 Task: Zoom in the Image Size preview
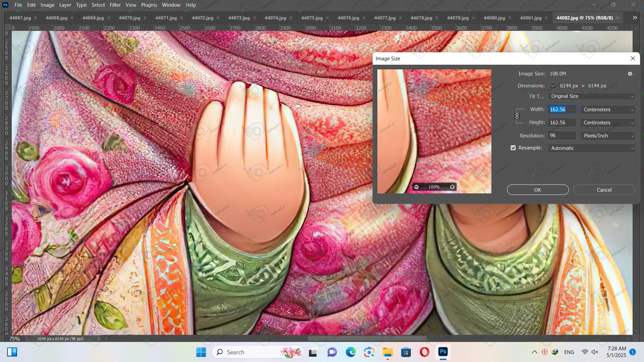452,187
